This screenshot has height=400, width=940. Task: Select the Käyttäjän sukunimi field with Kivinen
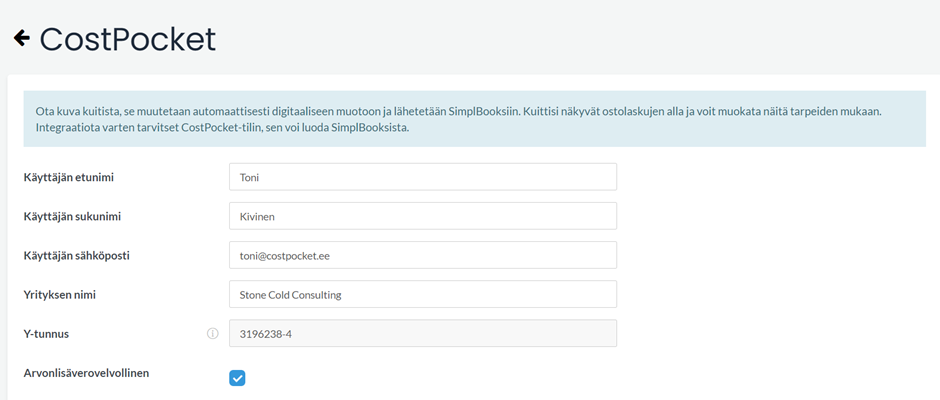click(x=423, y=216)
